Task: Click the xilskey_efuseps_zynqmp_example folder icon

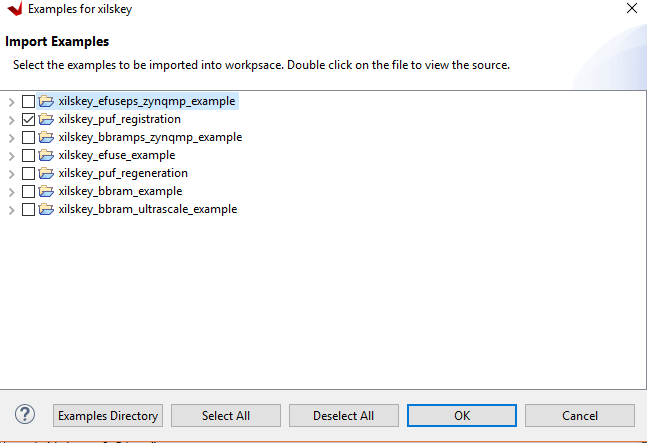Action: tap(46, 101)
